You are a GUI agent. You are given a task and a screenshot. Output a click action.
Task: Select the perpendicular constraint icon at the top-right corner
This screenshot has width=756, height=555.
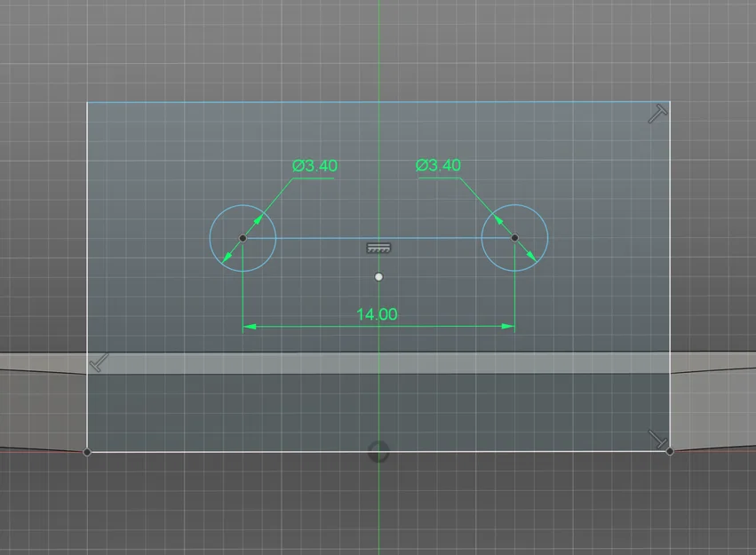[657, 115]
